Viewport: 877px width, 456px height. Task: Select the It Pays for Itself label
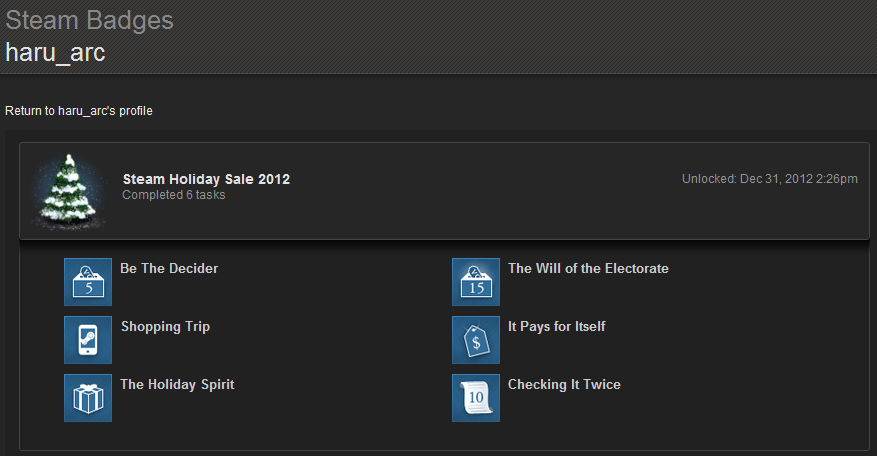click(557, 327)
